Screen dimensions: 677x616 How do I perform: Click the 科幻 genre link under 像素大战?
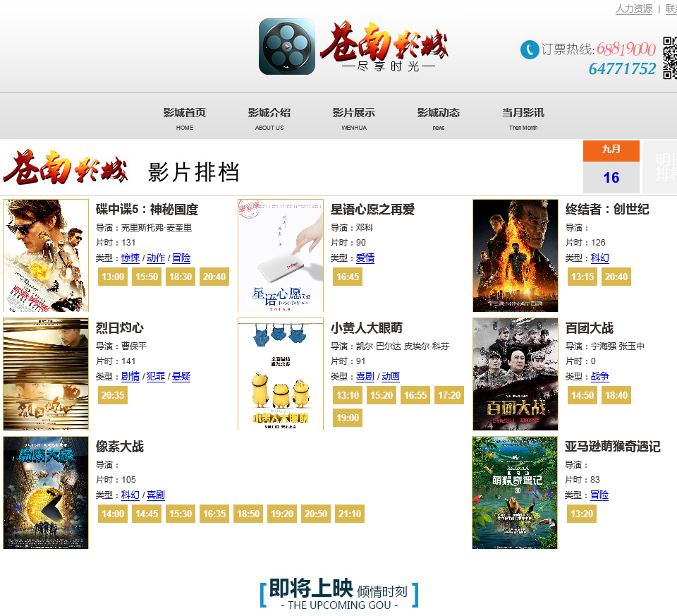130,495
